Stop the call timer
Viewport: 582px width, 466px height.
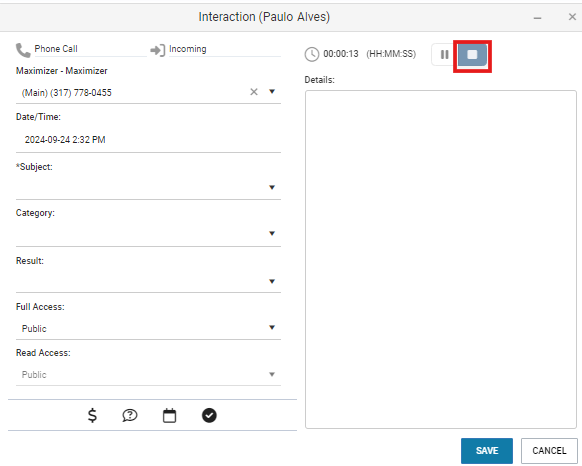472,55
